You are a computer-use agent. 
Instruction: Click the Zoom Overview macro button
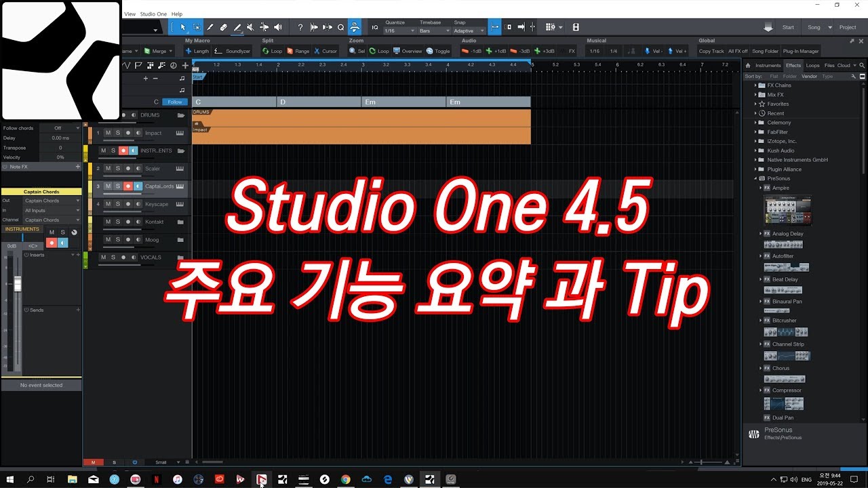pyautogui.click(x=408, y=51)
